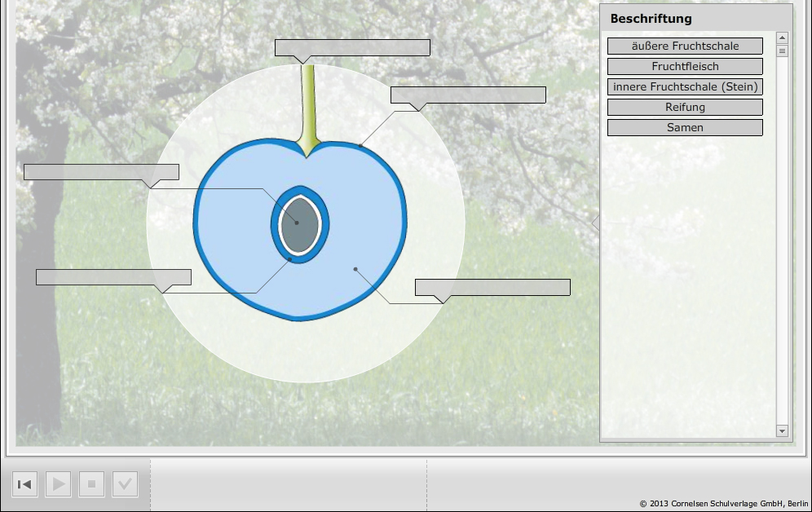Pick the 'Fruchtfleisch' label
Screen dimensions: 812x512
[x=685, y=67]
